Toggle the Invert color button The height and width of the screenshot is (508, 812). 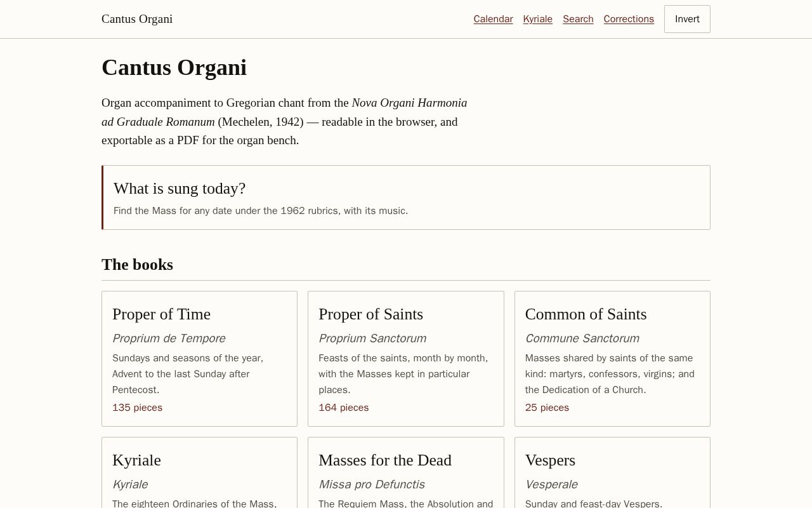coord(687,19)
